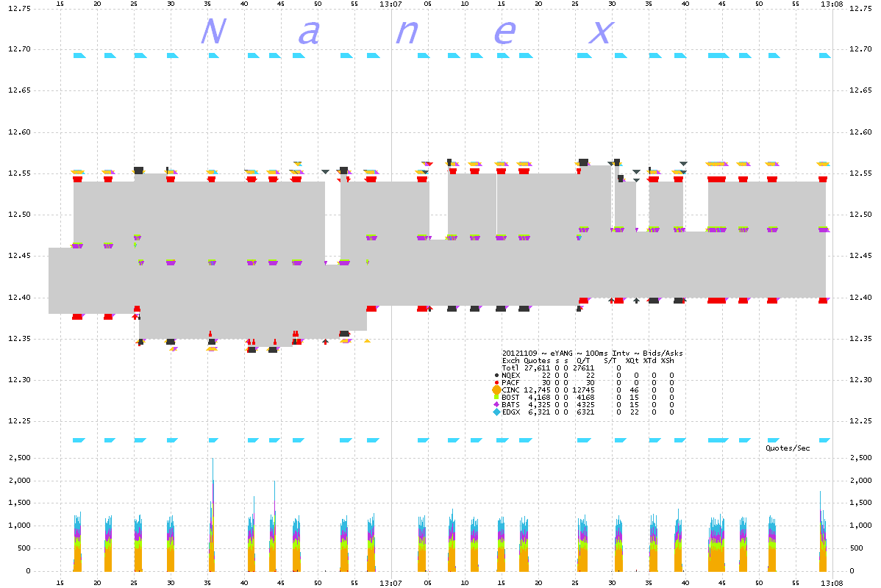The height and width of the screenshot is (588, 881).
Task: Click the chart title "20121109 ~ eYANG ~ 100ms Intv ~ Bids/Asks"
Action: click(592, 354)
